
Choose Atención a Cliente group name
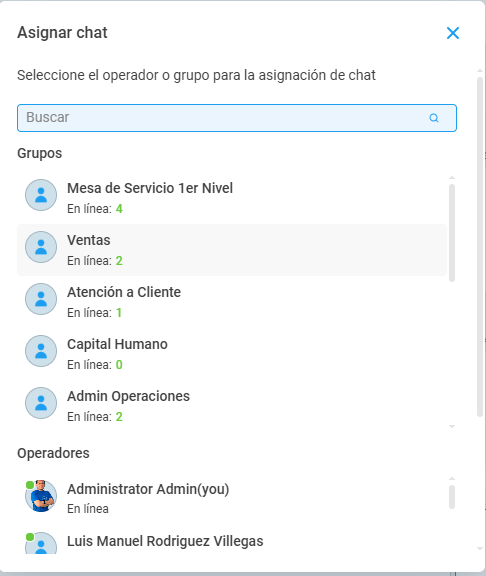pyautogui.click(x=124, y=292)
